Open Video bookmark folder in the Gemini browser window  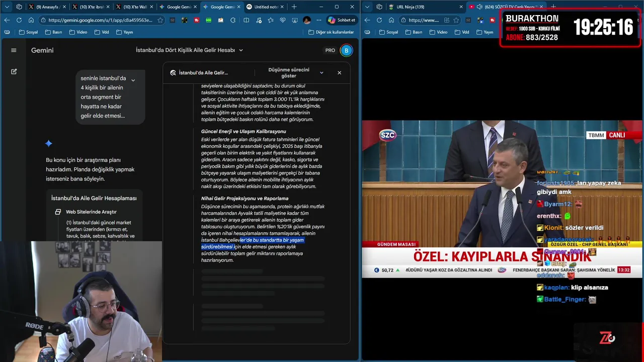coord(78,32)
